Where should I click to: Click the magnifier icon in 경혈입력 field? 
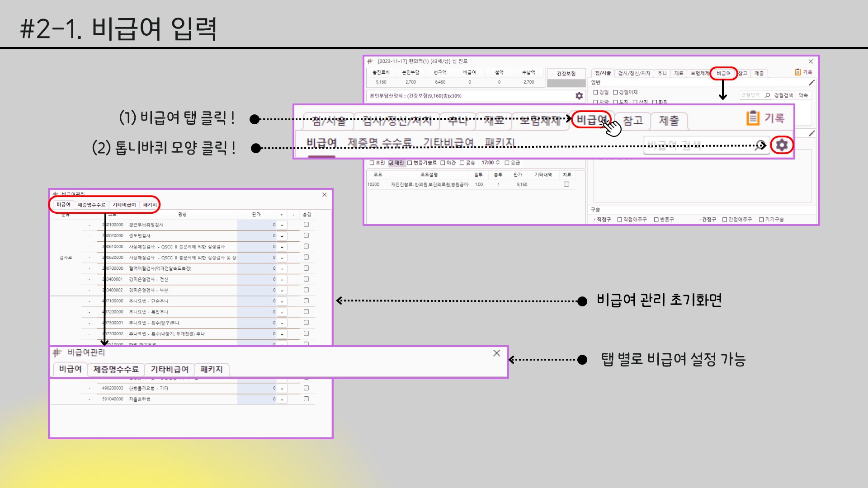click(767, 95)
